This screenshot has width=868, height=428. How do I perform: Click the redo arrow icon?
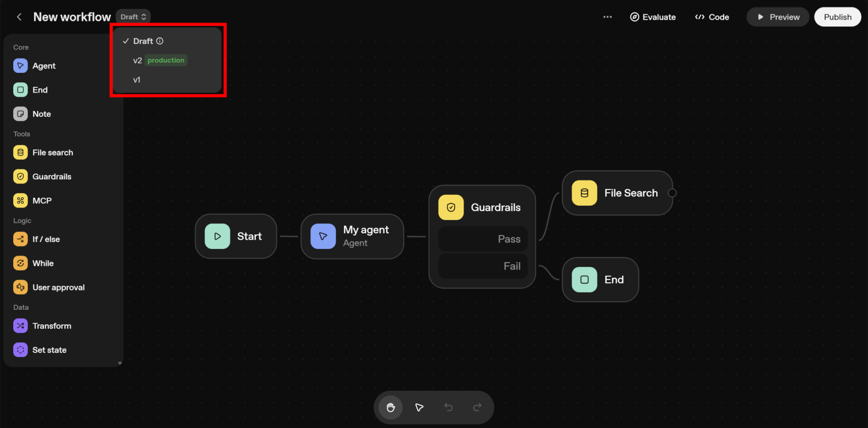click(477, 407)
